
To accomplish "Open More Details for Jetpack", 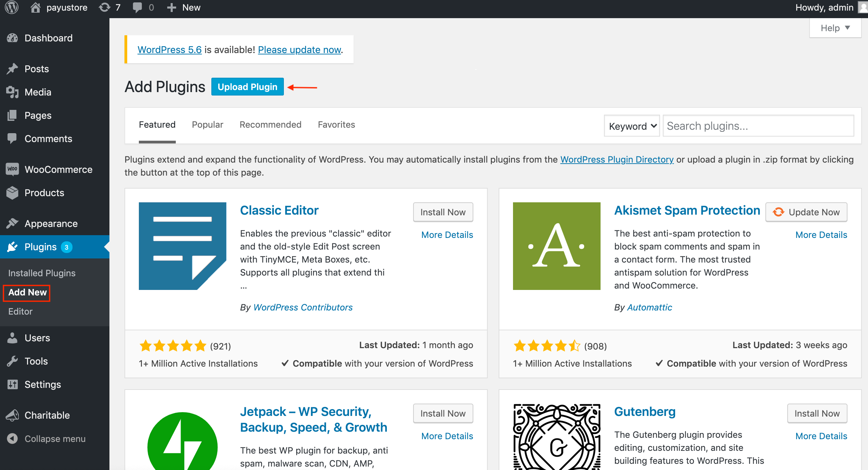I will pos(447,436).
